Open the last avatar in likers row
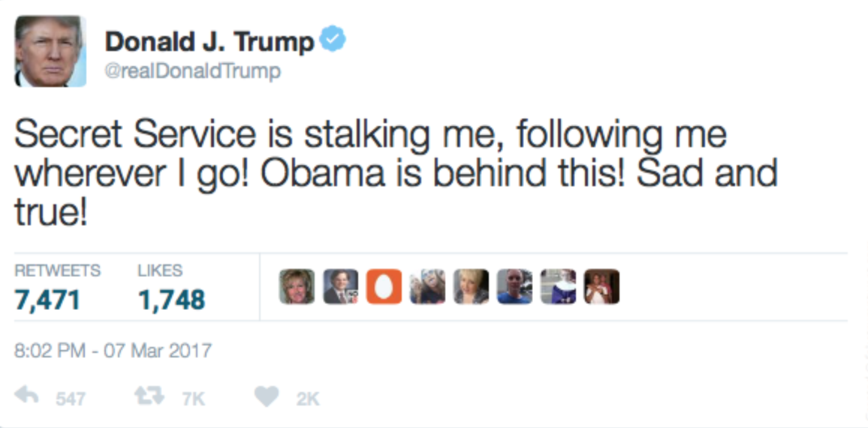The width and height of the screenshot is (868, 428). [x=601, y=286]
